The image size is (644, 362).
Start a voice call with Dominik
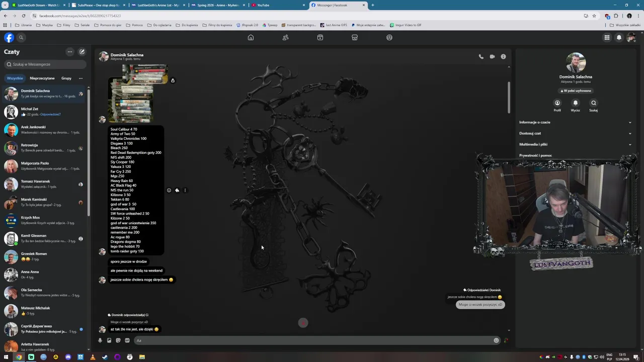(x=481, y=57)
